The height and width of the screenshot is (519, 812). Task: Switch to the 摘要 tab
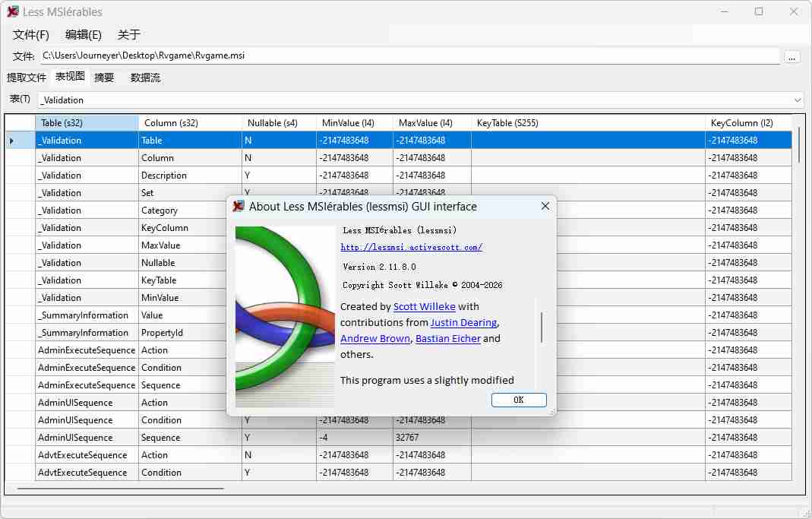pos(103,77)
